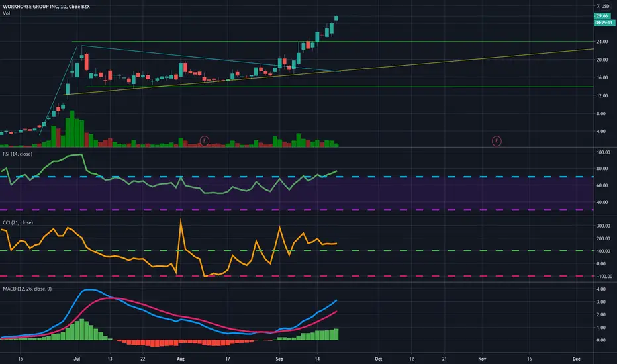Select the Vol indicator label

coord(7,13)
